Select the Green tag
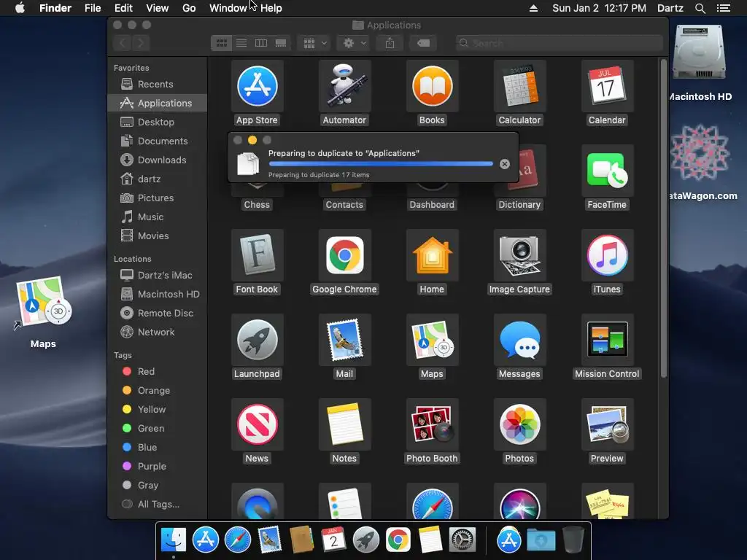Viewport: 747px width, 560px height. coord(158,428)
